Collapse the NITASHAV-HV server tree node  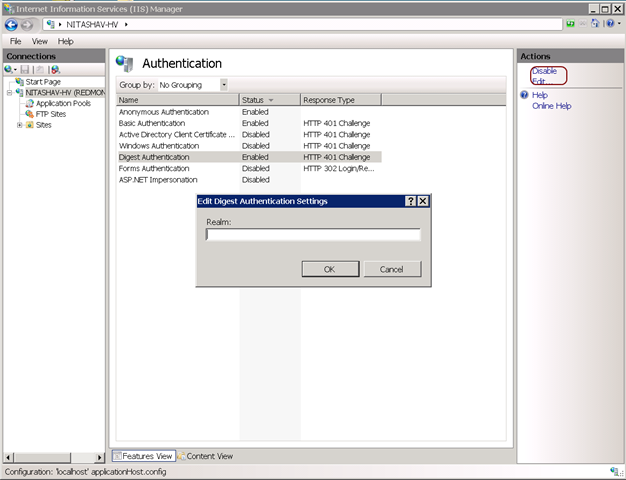pos(9,93)
